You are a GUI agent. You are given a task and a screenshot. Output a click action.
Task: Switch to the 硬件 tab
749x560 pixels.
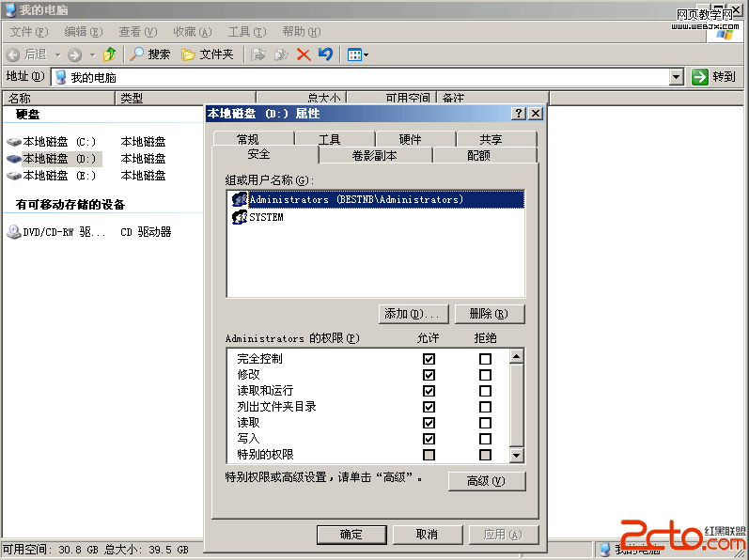click(415, 138)
